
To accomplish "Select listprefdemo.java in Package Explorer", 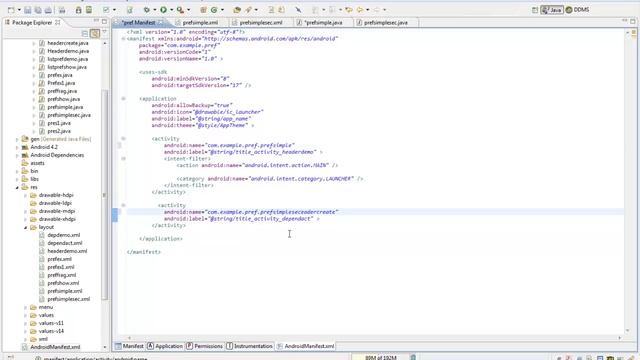I will 68,59.
